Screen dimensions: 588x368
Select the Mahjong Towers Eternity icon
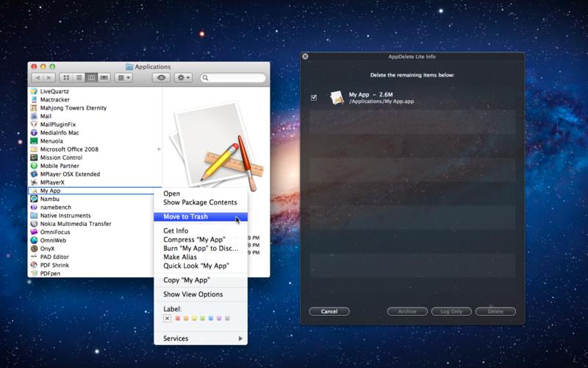click(34, 107)
